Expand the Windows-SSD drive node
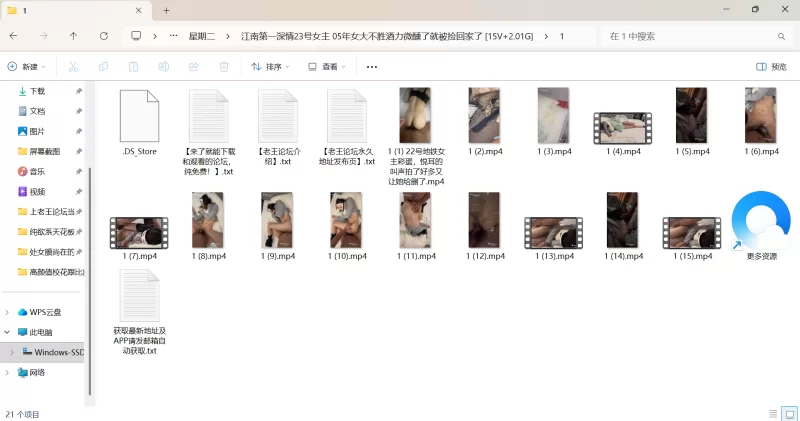800x421 pixels. point(12,352)
